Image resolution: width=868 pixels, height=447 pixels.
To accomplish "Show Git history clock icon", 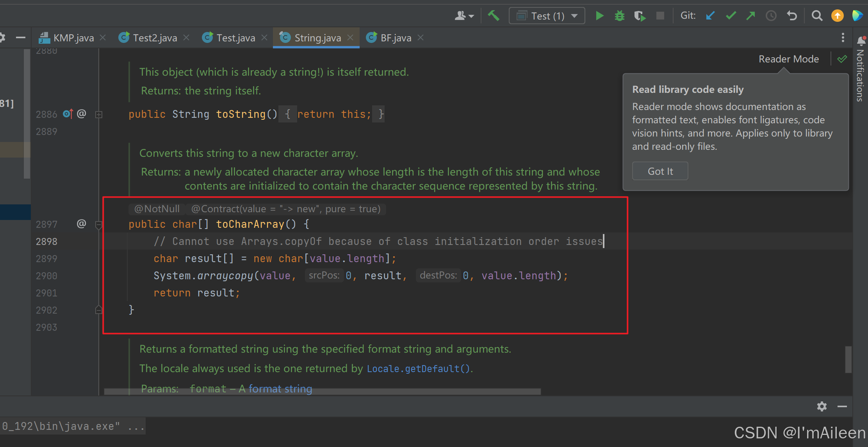I will [x=771, y=16].
